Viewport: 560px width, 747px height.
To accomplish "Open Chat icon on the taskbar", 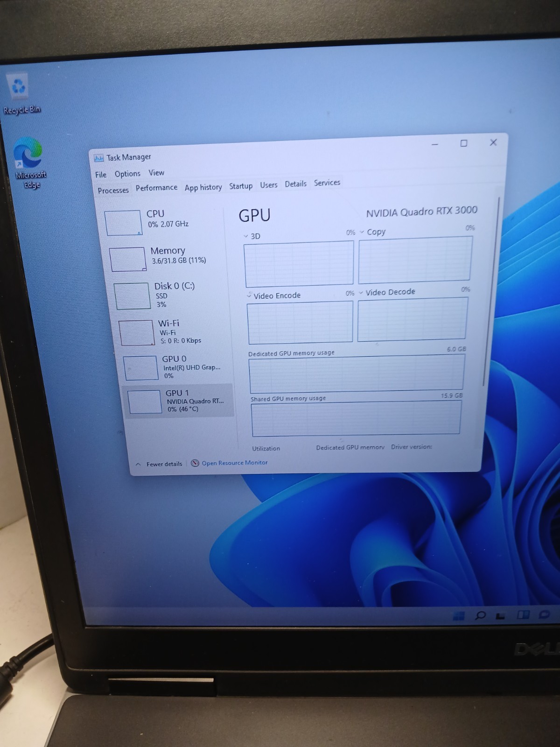I will pyautogui.click(x=544, y=614).
